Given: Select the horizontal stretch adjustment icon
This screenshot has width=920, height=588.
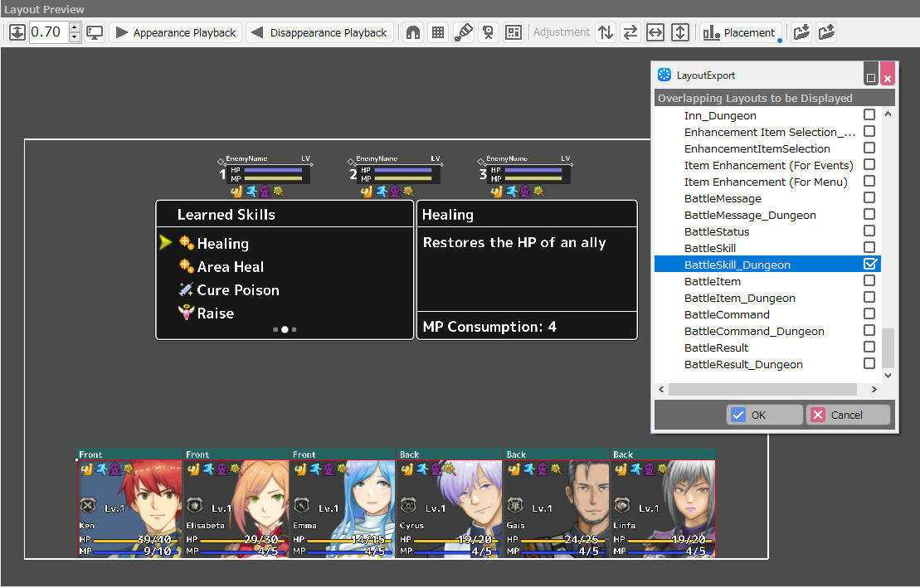Looking at the screenshot, I should click(655, 32).
